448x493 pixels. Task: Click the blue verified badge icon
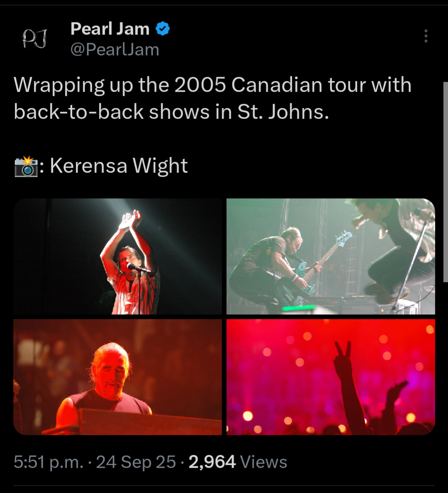[163, 29]
